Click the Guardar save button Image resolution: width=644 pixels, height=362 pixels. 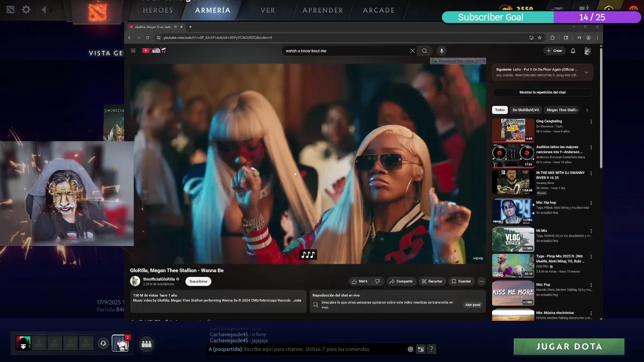pos(461,282)
